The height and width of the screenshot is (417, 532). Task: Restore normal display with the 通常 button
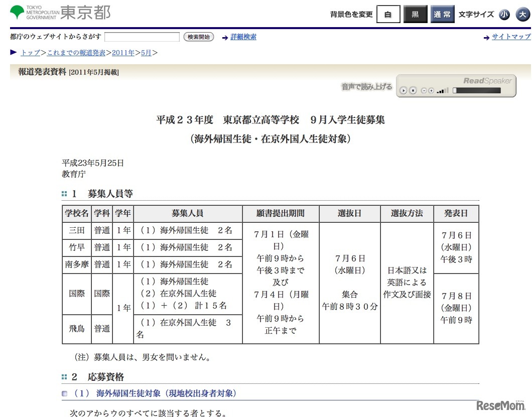coord(442,15)
